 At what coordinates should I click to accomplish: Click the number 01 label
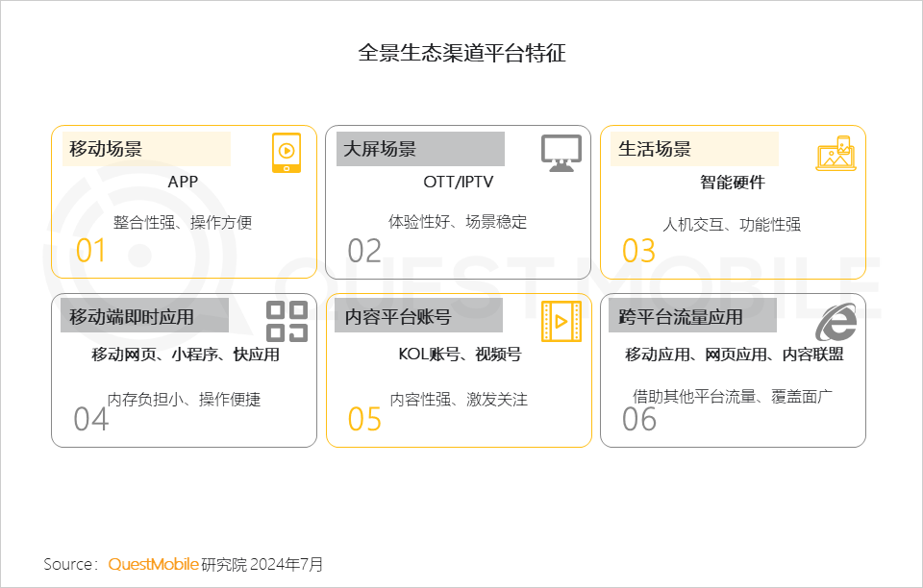coord(92,251)
